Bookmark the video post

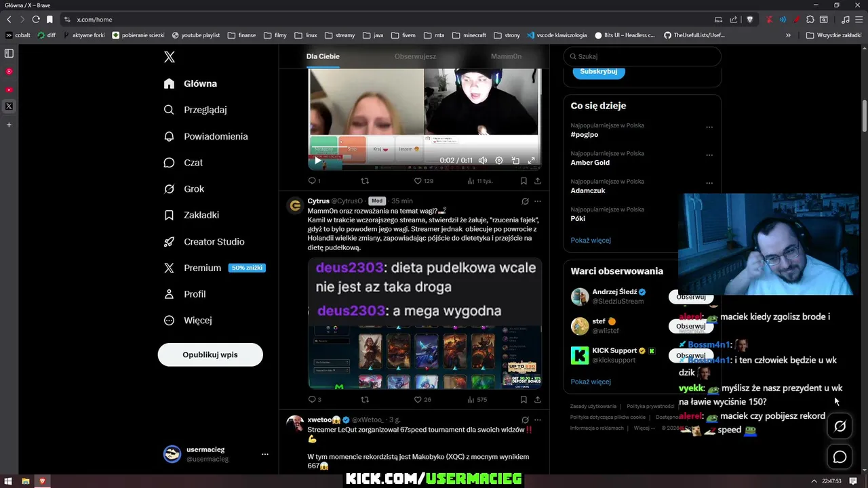(524, 181)
